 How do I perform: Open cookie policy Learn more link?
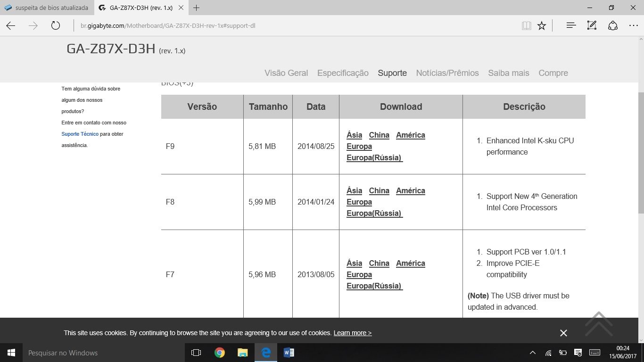pos(353,333)
